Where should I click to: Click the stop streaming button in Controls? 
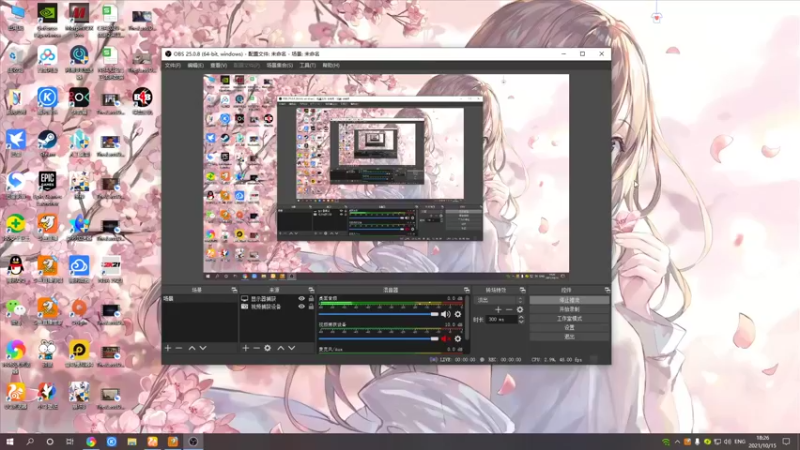pos(569,300)
